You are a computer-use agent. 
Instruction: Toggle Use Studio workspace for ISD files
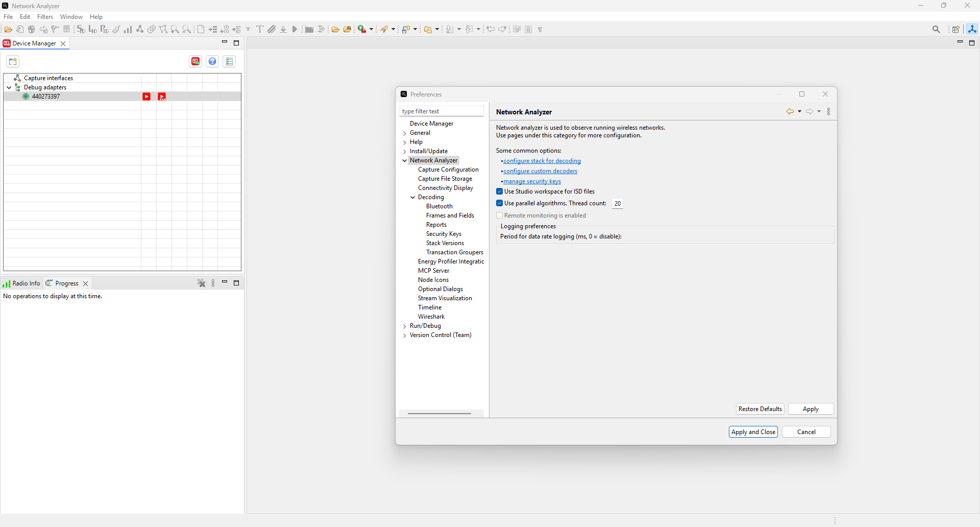click(x=500, y=191)
